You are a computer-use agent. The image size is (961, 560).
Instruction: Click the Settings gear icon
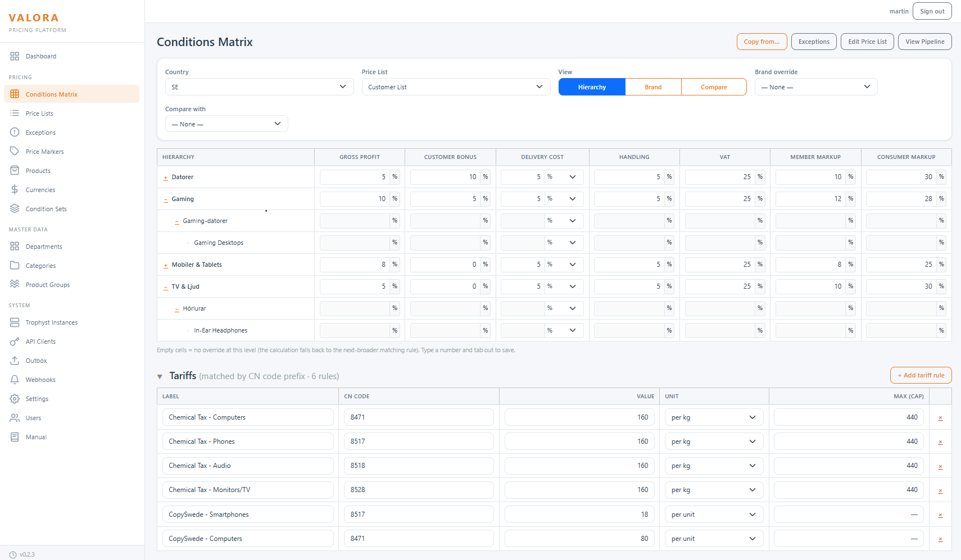coord(15,398)
